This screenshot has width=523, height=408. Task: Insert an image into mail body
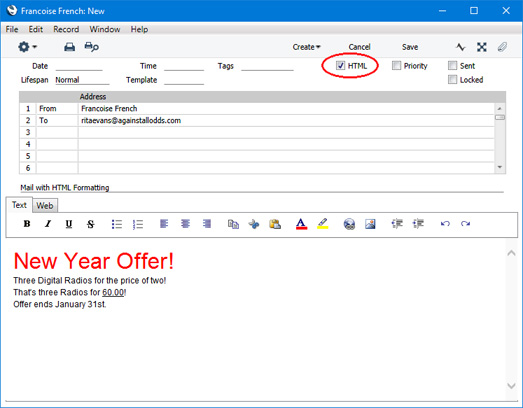coord(370,224)
